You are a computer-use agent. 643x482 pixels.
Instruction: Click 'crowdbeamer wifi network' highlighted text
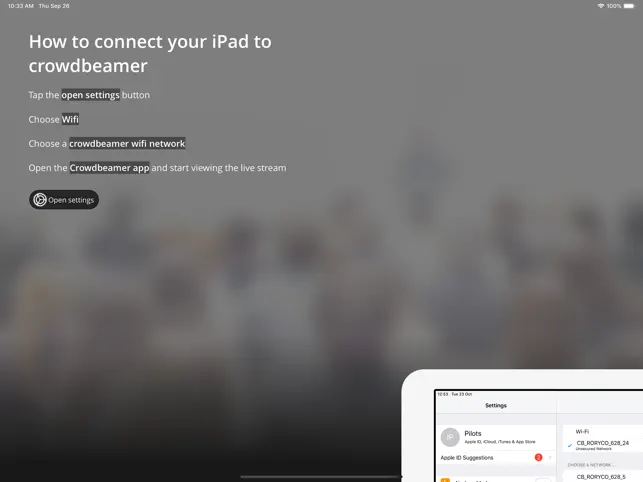point(127,144)
